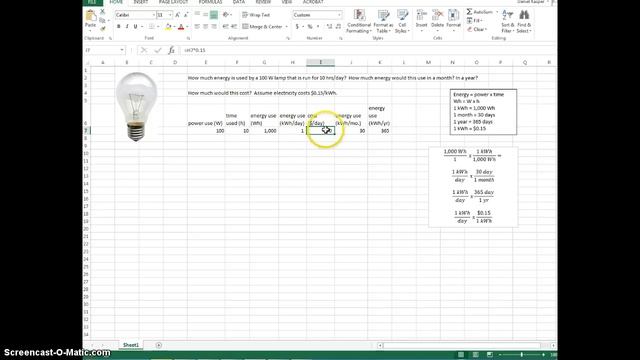Switch to the REVIEW tab
Screen dimensions: 640x360
(263, 2)
